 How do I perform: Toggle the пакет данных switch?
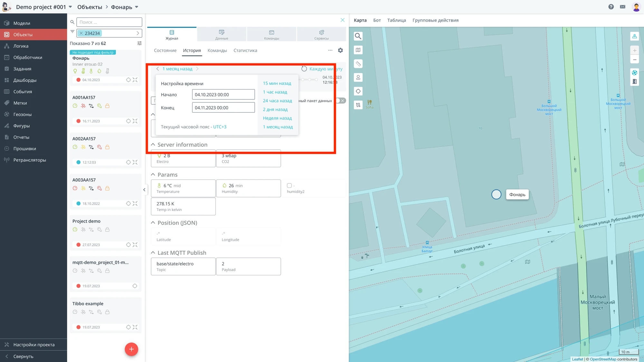pyautogui.click(x=340, y=101)
